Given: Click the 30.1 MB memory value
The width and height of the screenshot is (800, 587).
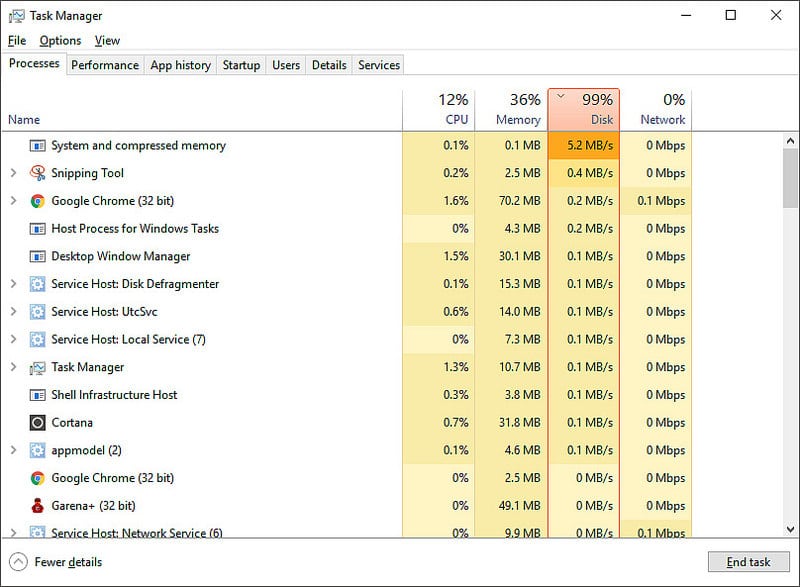Looking at the screenshot, I should tap(519, 257).
